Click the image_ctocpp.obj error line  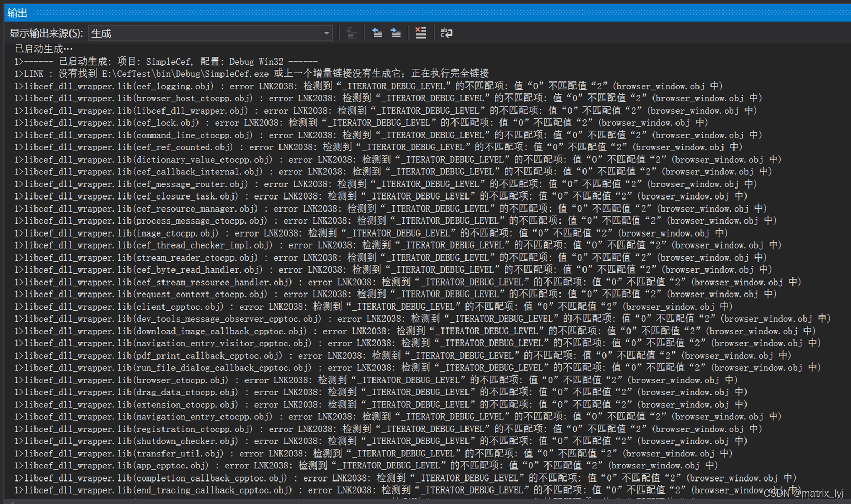371,233
